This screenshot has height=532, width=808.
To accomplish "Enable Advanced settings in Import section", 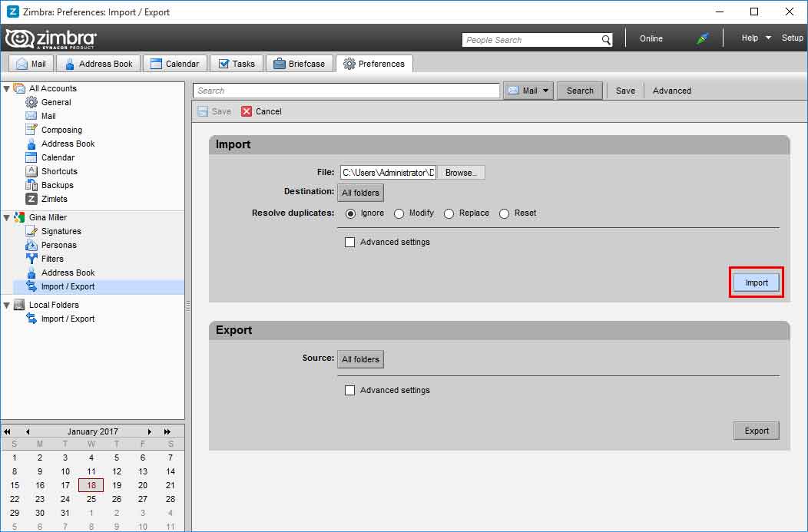I will 350,242.
